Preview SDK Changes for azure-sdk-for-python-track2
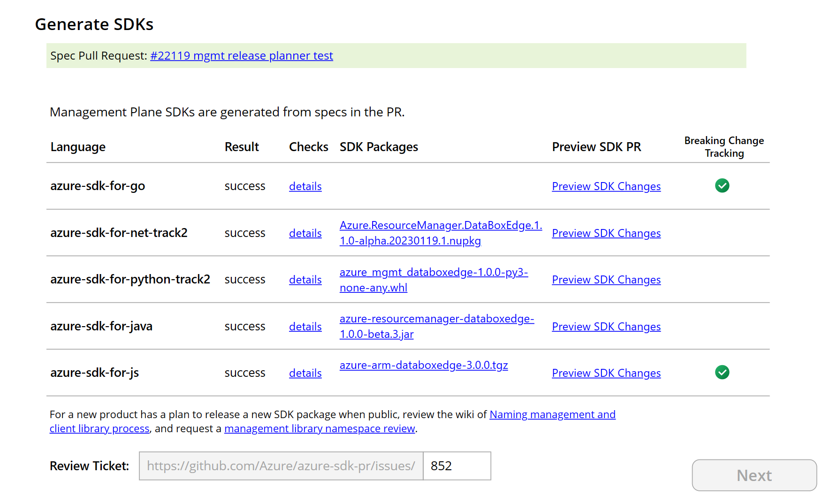This screenshot has height=504, width=838. click(606, 279)
